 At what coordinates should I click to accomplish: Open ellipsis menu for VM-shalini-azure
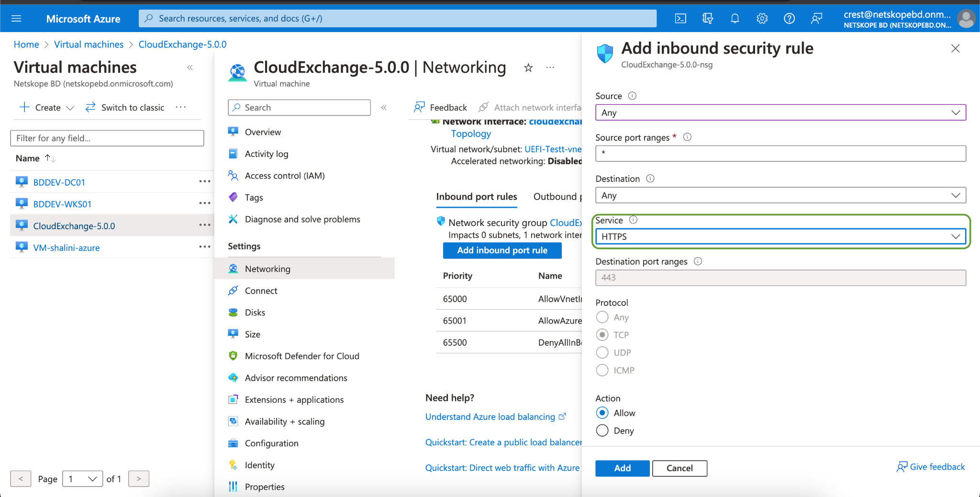[x=205, y=247]
